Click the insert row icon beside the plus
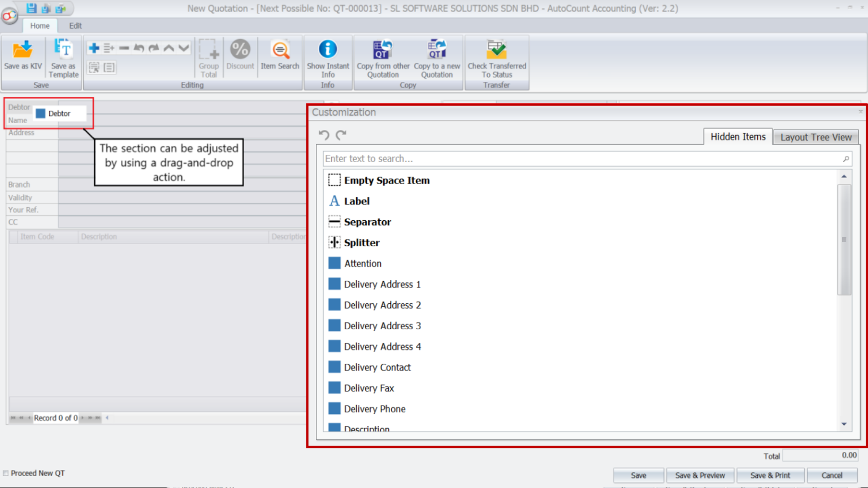The width and height of the screenshot is (868, 488). tap(109, 48)
